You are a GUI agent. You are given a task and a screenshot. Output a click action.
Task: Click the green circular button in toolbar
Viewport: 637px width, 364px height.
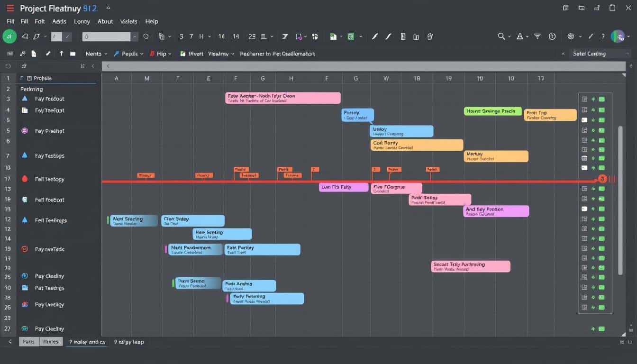[9, 36]
